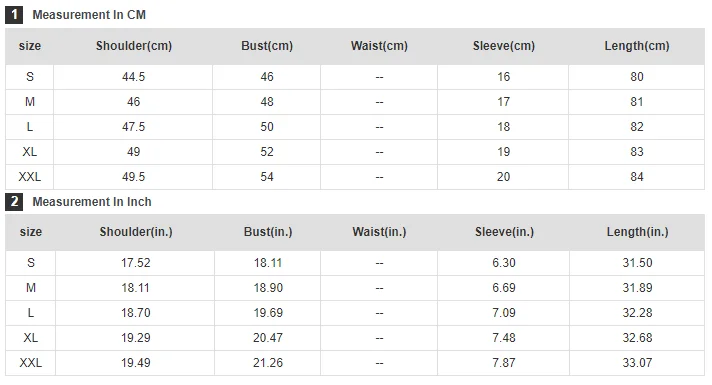Click the Shoulder(cm) column header

click(x=134, y=46)
